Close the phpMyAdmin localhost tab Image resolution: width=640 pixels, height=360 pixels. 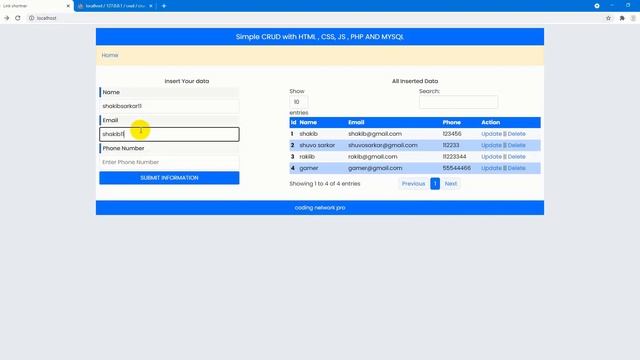click(151, 6)
